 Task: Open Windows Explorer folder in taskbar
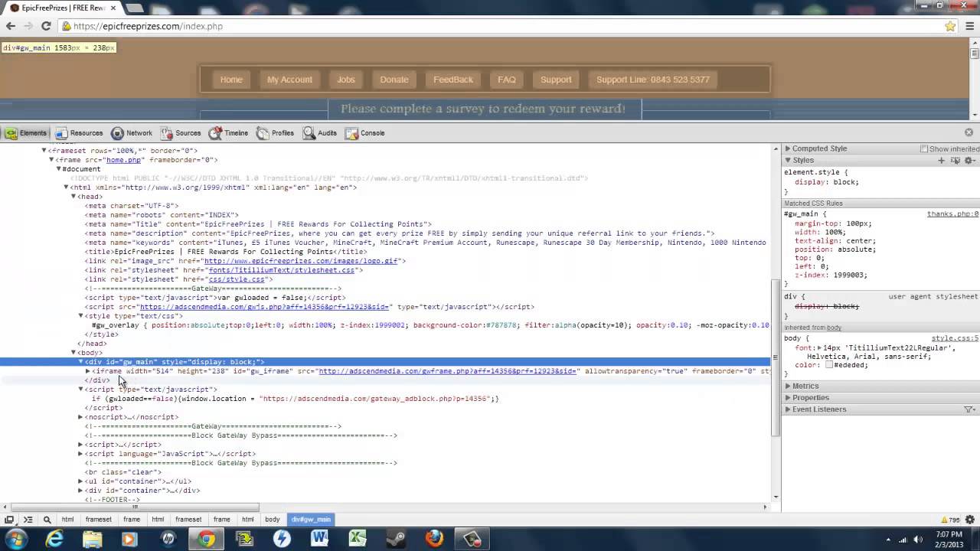coord(92,539)
